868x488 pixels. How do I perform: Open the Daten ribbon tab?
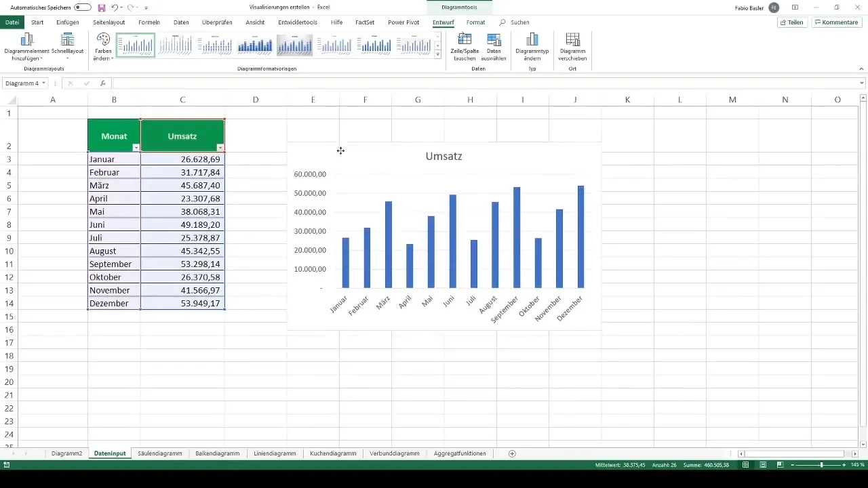tap(181, 22)
